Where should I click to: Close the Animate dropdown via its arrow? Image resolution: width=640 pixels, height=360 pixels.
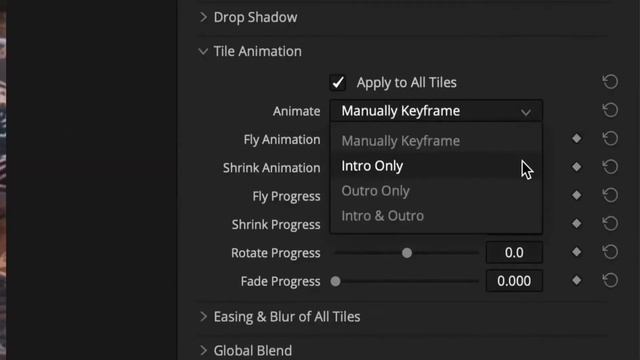[x=526, y=111]
